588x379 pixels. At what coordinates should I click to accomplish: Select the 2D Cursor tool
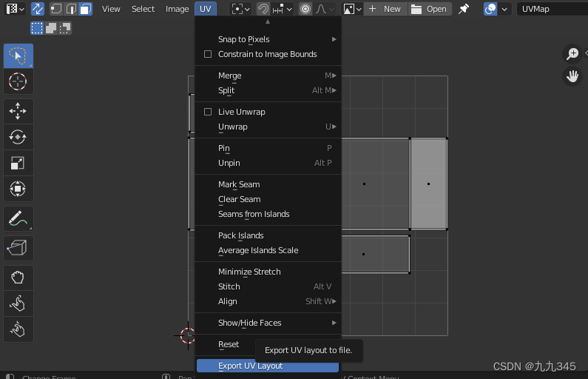(x=18, y=81)
